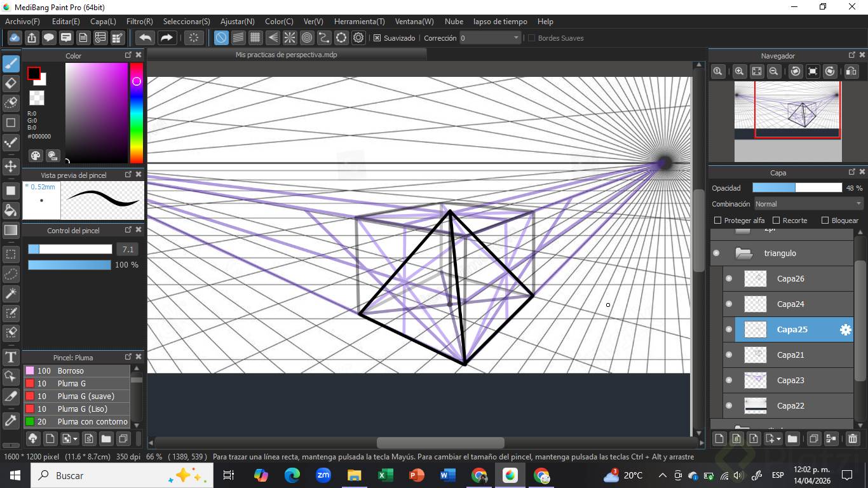The width and height of the screenshot is (868, 488).
Task: Open the Filtro(R) menu
Action: pos(139,22)
